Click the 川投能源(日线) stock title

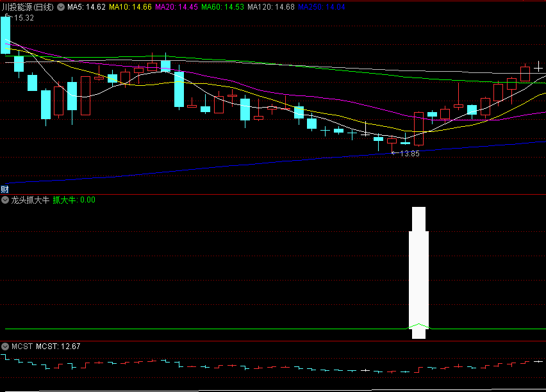point(28,7)
